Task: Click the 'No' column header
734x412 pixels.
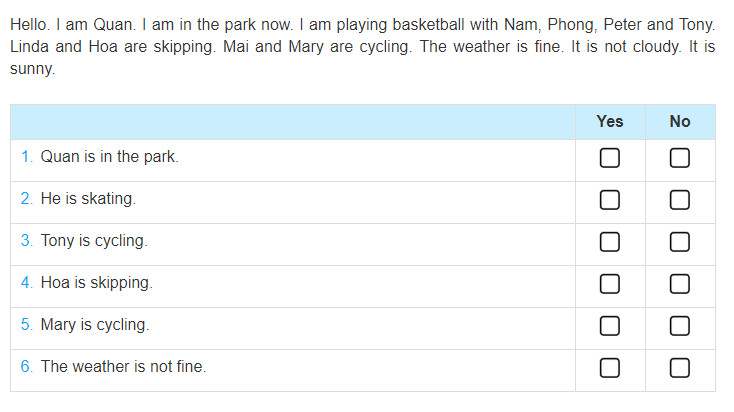Action: [680, 122]
